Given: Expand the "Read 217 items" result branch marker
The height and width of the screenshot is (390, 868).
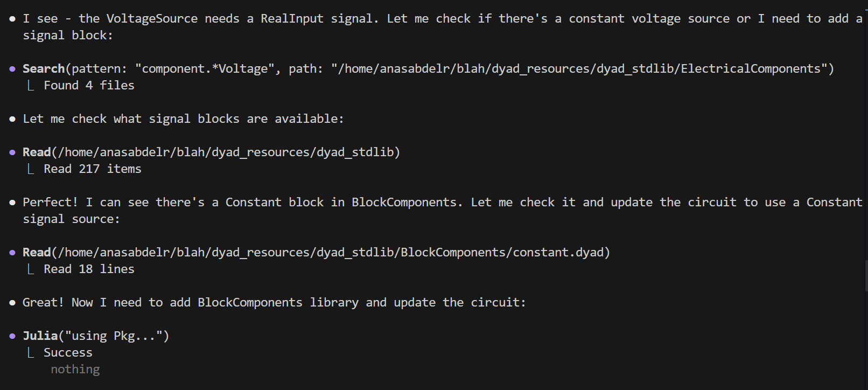Looking at the screenshot, I should click(31, 169).
